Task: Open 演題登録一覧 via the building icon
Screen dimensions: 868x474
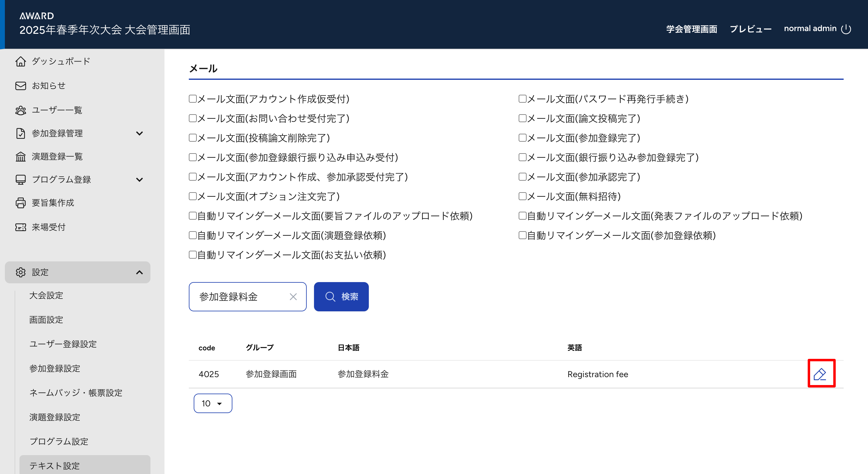Action: click(x=20, y=157)
